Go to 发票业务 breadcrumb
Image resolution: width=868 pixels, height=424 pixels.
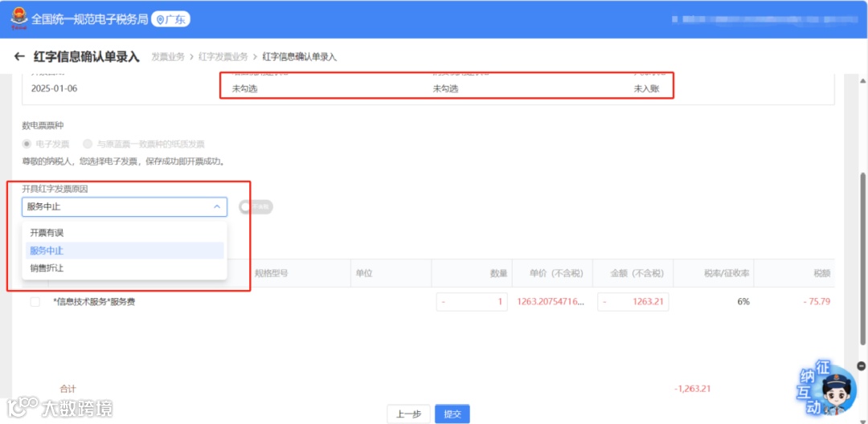click(168, 56)
